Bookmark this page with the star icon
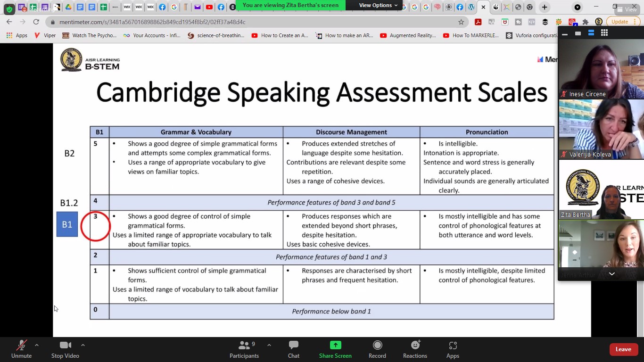The width and height of the screenshot is (644, 362). pos(461,22)
